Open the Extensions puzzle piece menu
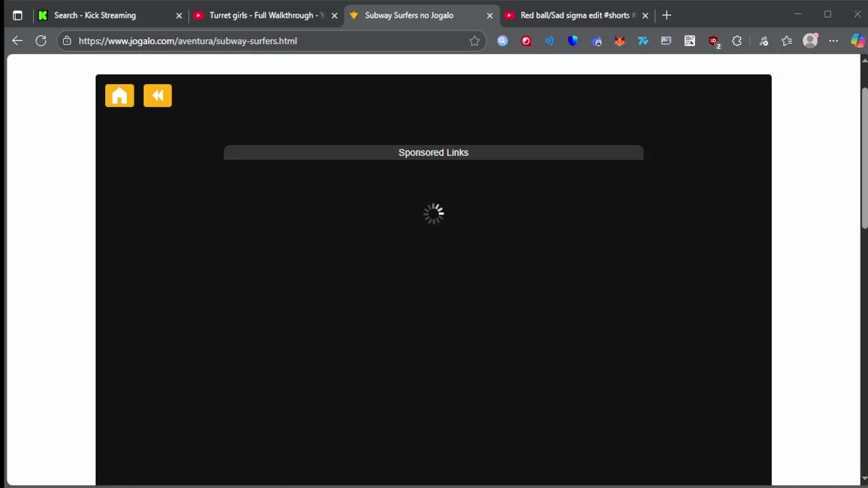868x488 pixels. tap(736, 41)
